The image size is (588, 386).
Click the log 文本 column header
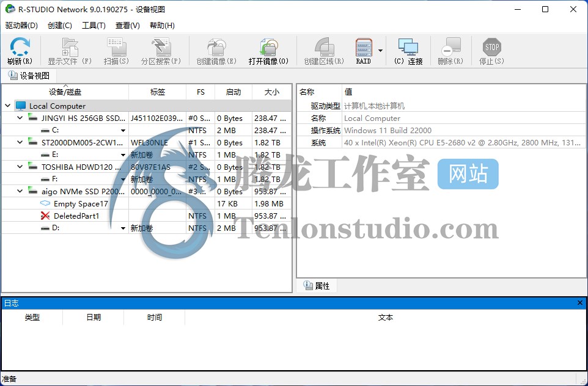point(386,318)
